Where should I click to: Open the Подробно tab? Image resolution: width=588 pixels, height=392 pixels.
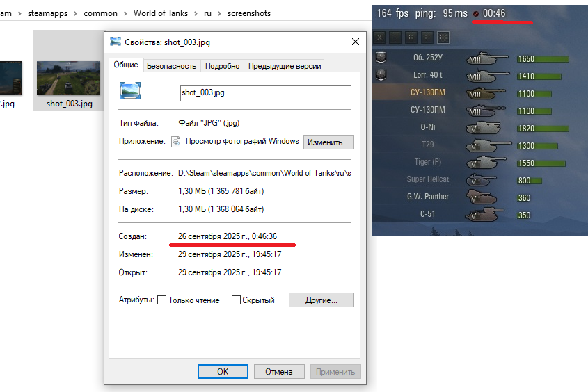(x=223, y=66)
